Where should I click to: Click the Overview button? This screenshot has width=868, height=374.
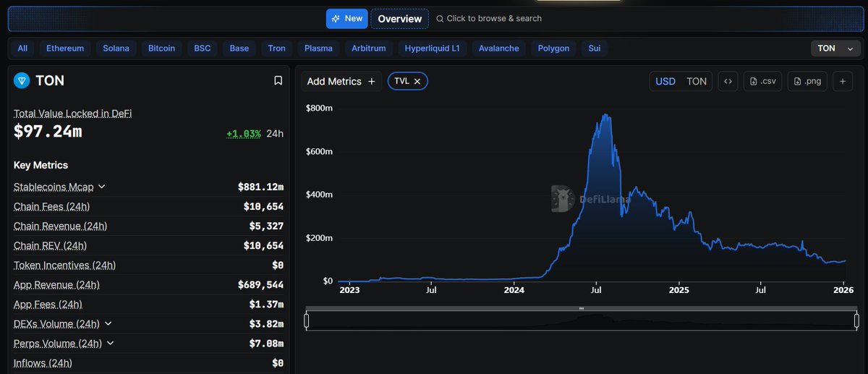(399, 19)
